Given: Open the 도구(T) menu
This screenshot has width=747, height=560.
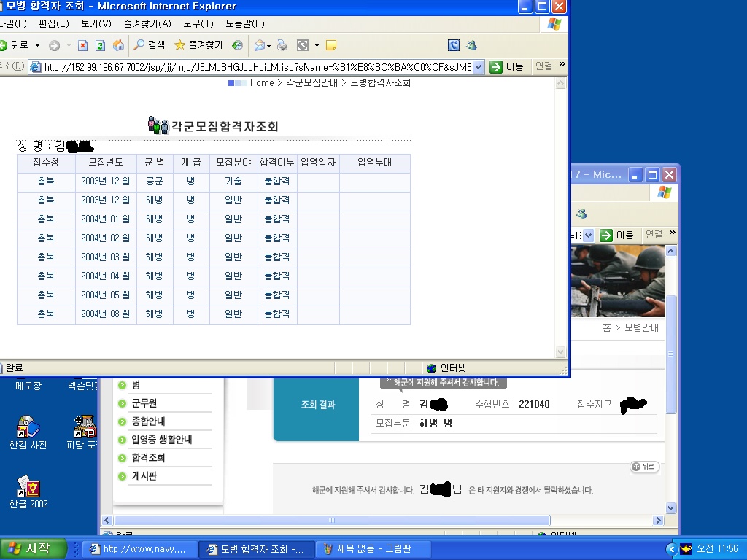Looking at the screenshot, I should pos(198,24).
